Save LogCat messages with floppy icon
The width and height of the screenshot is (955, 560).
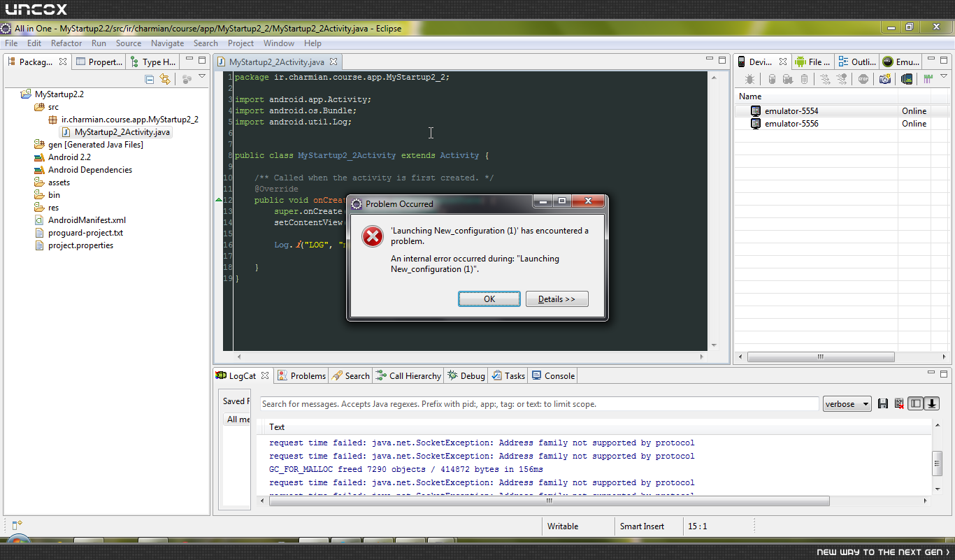point(883,403)
